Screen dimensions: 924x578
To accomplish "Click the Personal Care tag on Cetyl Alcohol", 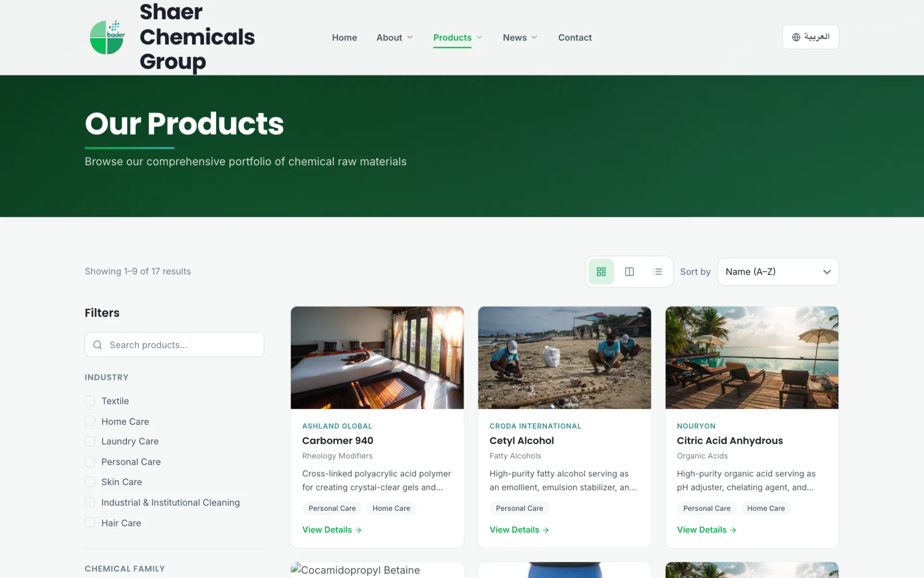I will 519,508.
